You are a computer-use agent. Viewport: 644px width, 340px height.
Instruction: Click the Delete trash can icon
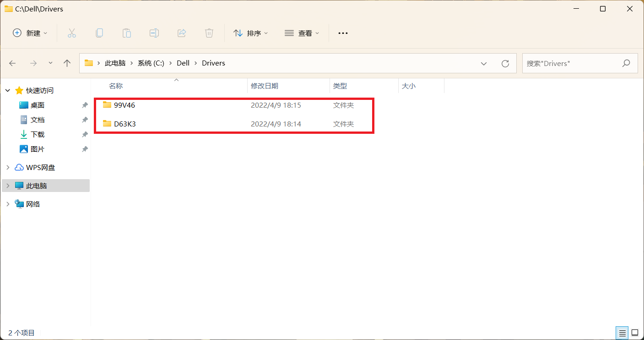(209, 33)
